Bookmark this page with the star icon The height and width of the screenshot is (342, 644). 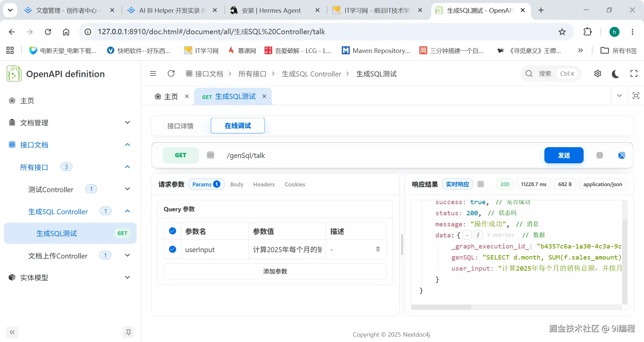pyautogui.click(x=562, y=32)
